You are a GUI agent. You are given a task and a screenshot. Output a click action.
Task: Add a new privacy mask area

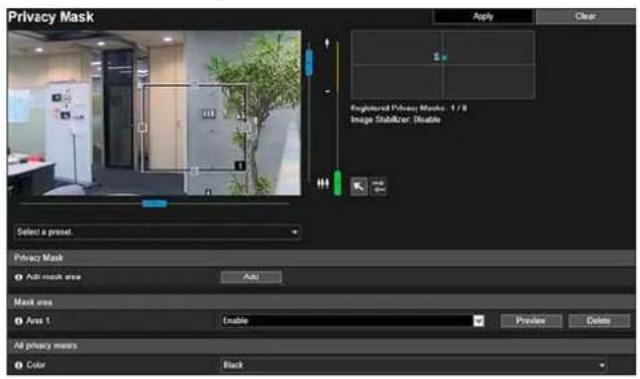pyautogui.click(x=251, y=277)
